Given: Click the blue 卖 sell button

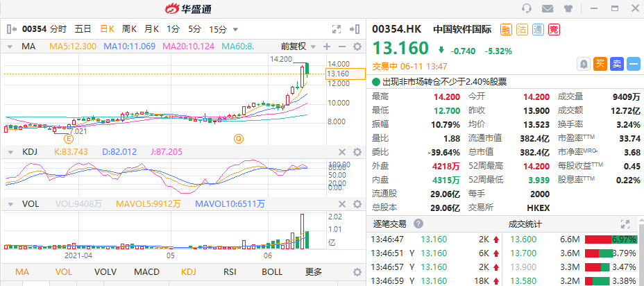Looking at the screenshot, I should (617, 64).
